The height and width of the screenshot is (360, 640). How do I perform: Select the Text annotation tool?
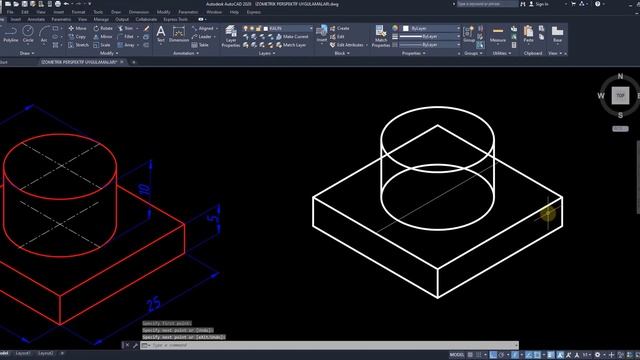161,34
